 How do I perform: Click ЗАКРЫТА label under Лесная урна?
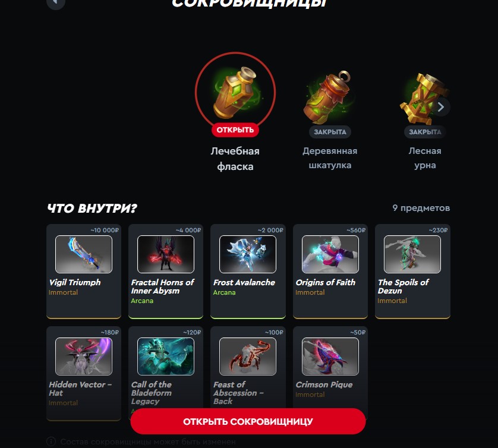pos(425,132)
